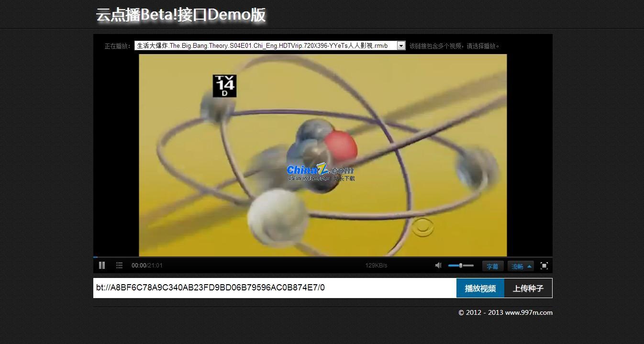644x344 pixels.
Task: Click the 129KB/s speed readout
Action: 377,266
